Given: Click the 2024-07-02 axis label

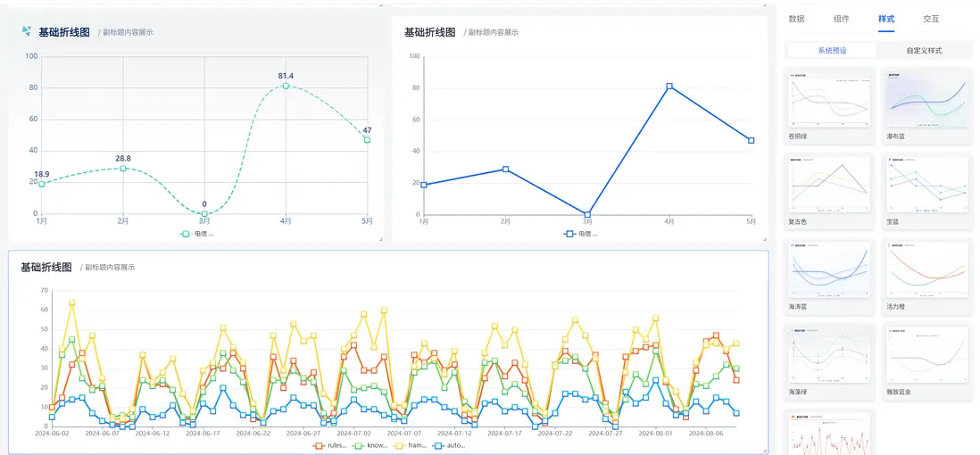Looking at the screenshot, I should 355,433.
